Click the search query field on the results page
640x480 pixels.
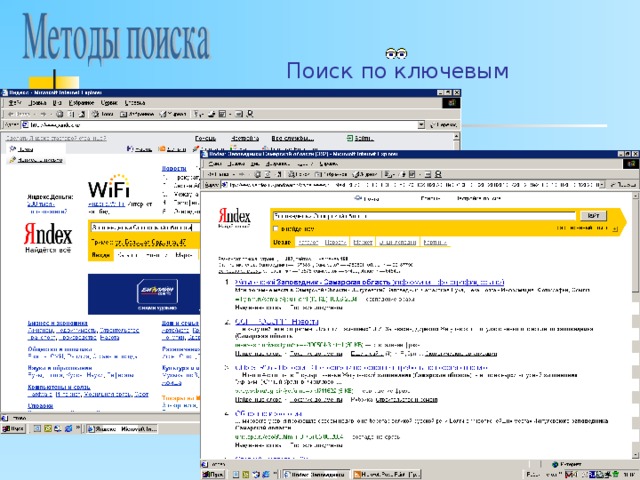coord(420,215)
